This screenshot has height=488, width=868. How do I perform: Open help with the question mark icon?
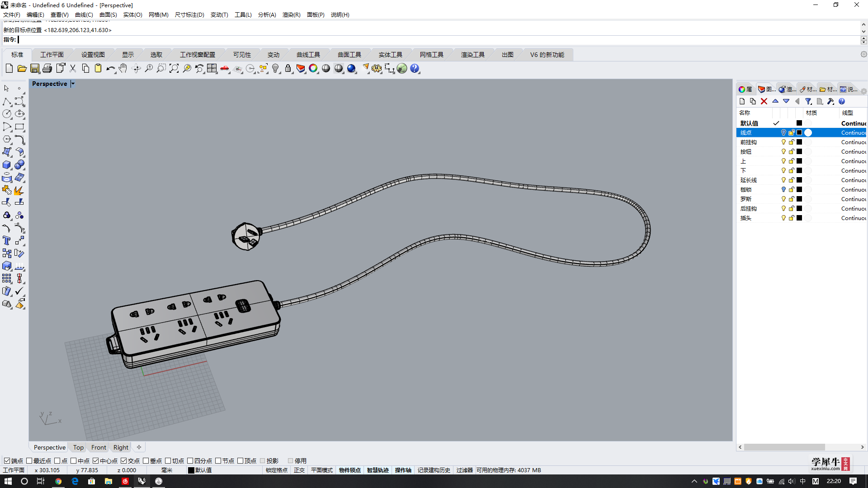point(415,68)
